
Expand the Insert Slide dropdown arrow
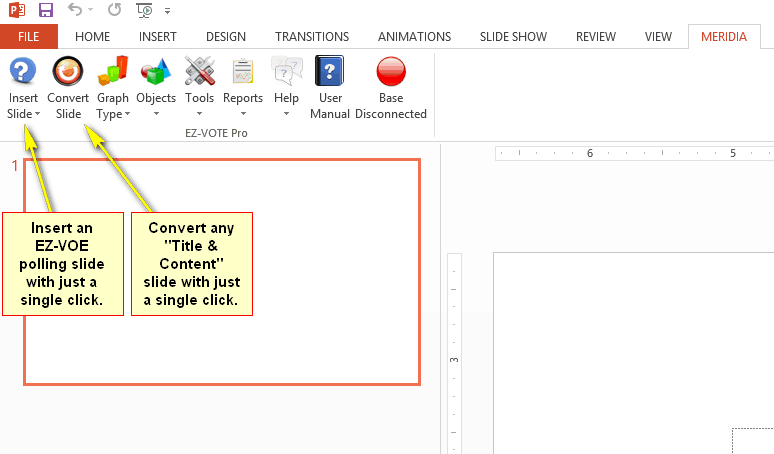coord(38,114)
